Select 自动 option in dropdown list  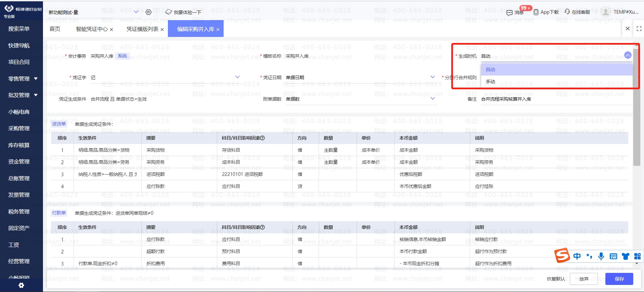(557, 69)
